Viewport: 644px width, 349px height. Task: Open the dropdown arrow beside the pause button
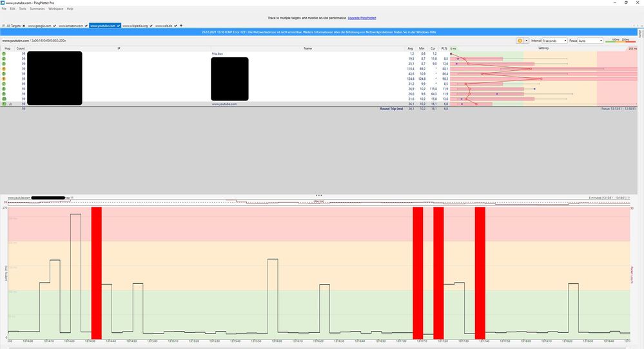(526, 41)
